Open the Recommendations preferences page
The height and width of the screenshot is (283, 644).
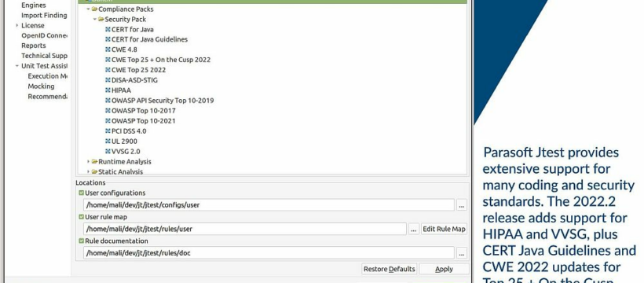click(47, 97)
